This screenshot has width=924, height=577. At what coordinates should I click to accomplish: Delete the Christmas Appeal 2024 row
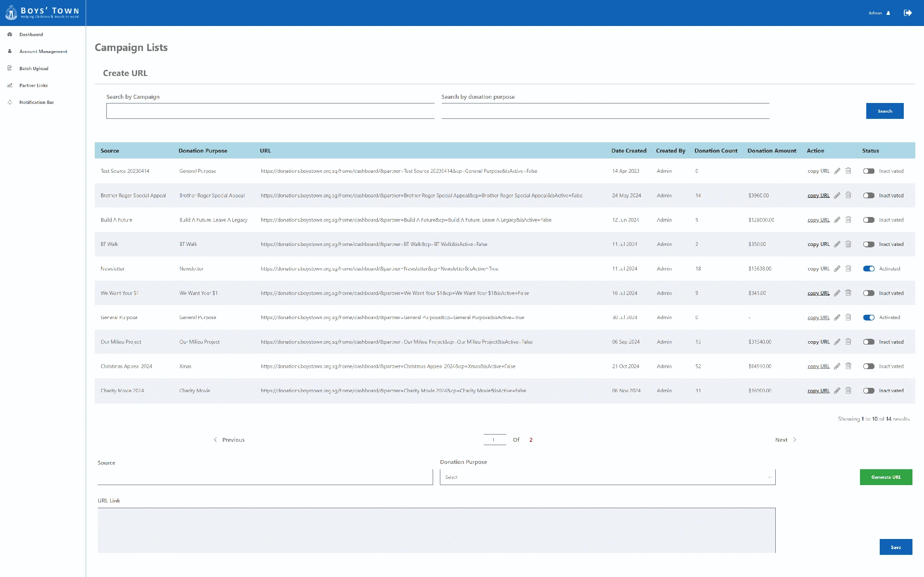click(x=848, y=366)
